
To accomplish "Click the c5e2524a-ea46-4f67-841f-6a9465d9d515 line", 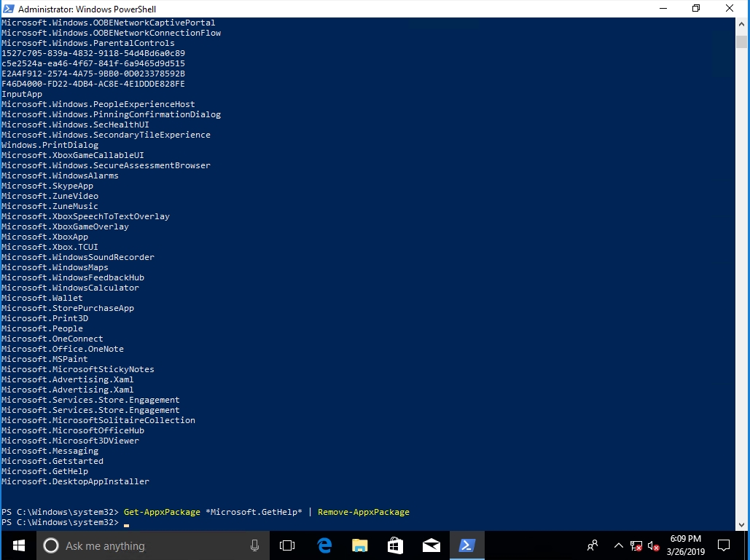I will click(x=93, y=63).
